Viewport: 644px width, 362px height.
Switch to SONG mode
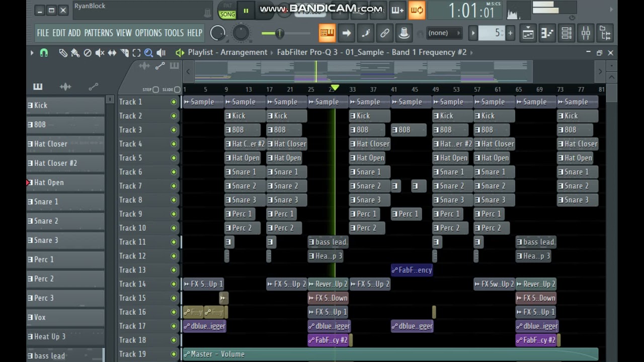click(x=227, y=14)
